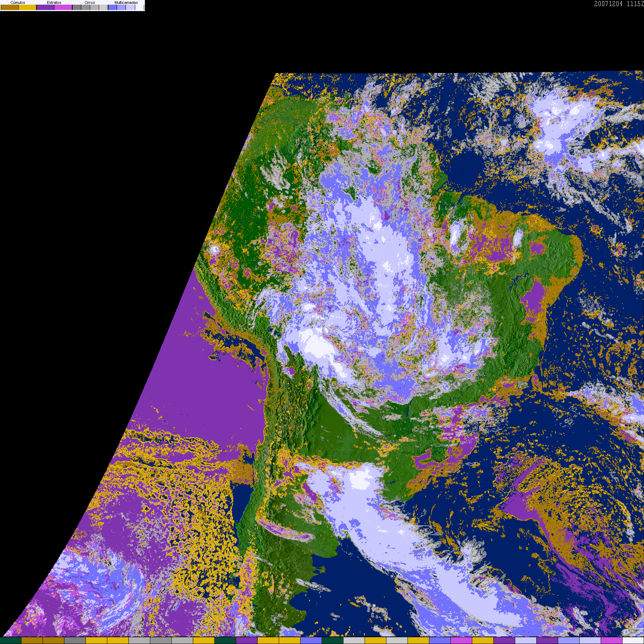Viewport: 644px width, 644px height.
Task: Click the Cúmulos legend label
Action: 18,3
